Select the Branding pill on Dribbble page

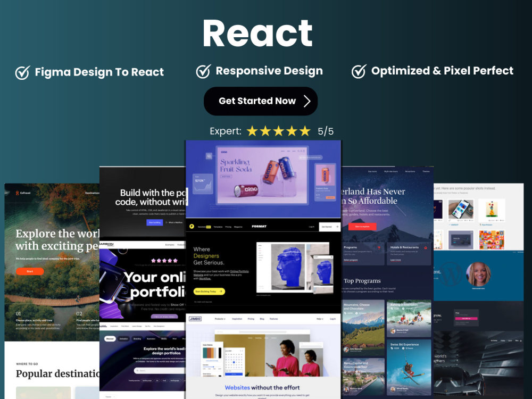[x=137, y=338]
